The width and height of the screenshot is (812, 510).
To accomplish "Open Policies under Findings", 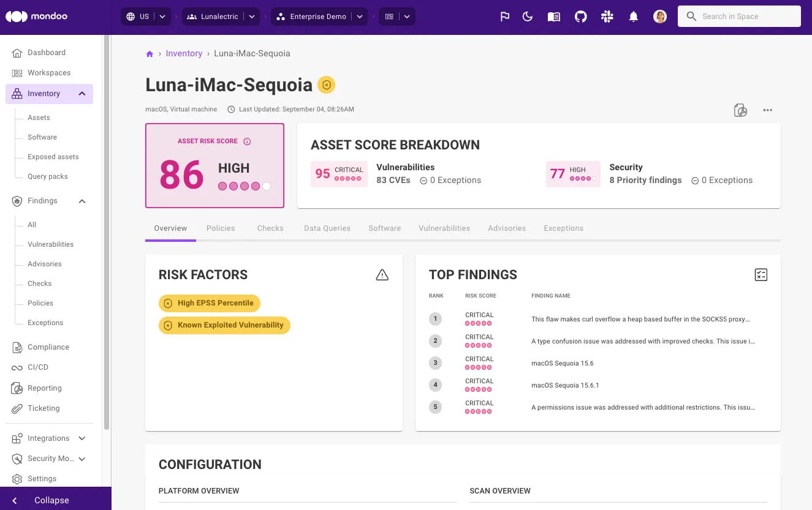I will [x=40, y=303].
